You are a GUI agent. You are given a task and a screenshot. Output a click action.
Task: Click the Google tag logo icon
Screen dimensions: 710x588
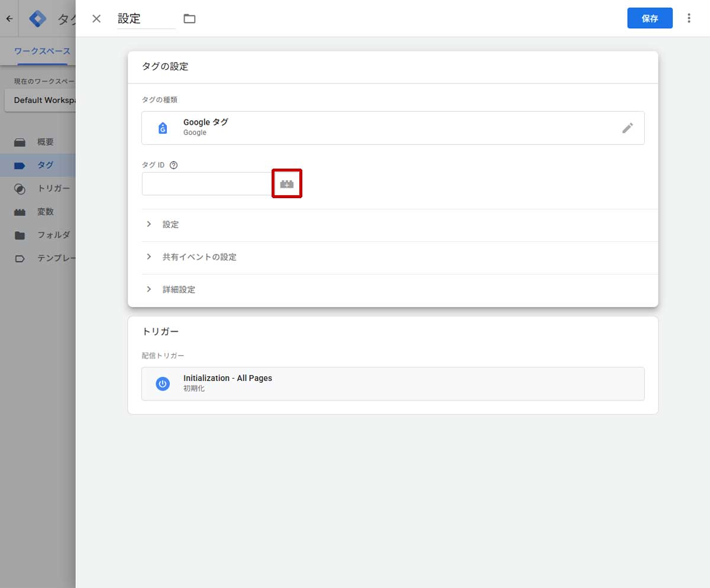pyautogui.click(x=163, y=128)
